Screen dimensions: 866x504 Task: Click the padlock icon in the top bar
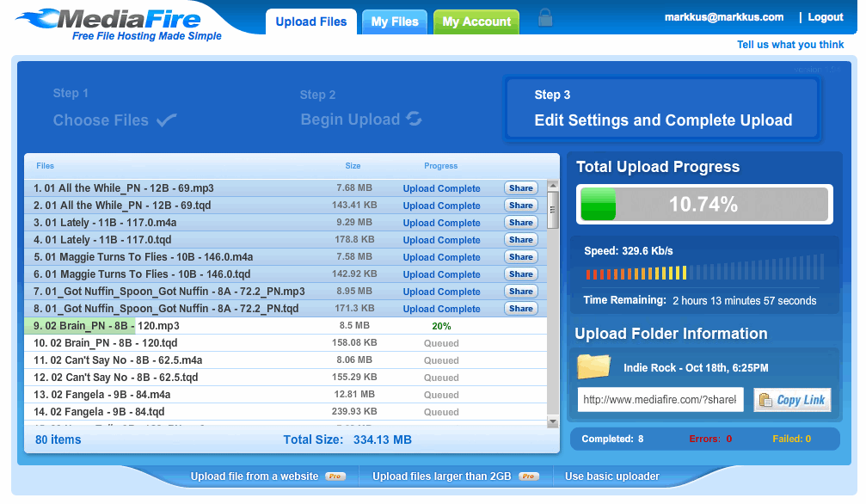545,17
